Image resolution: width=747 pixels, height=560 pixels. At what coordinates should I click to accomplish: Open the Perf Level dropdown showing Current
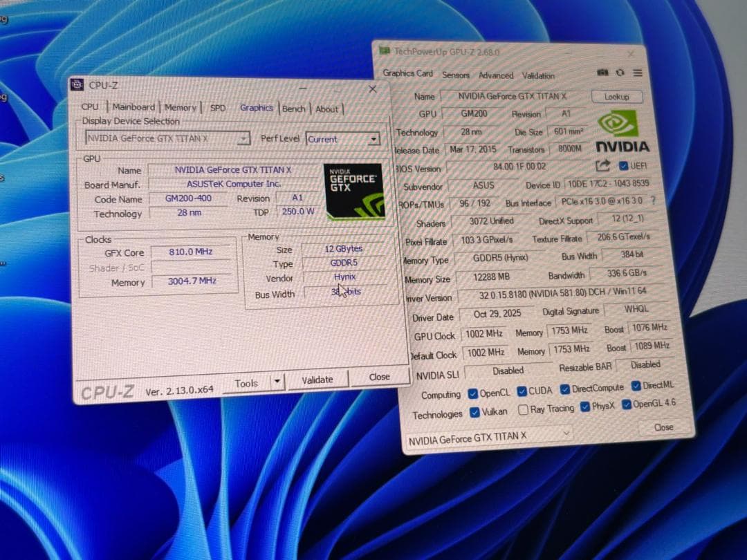(x=373, y=139)
